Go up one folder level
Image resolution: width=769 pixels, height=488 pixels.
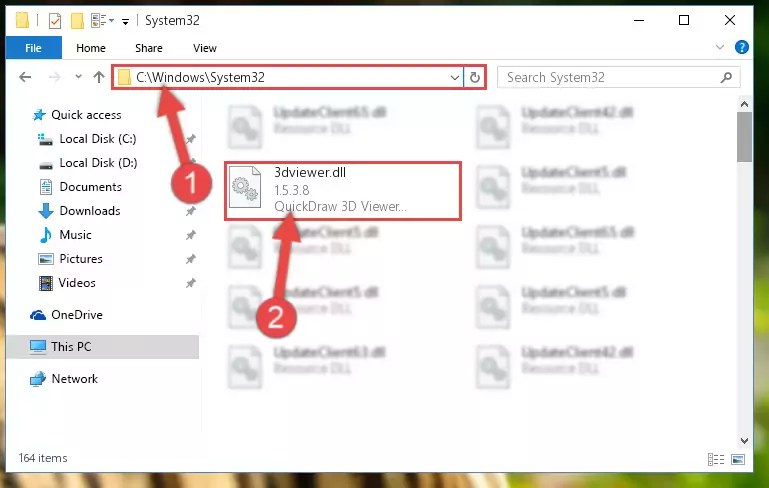coord(99,77)
